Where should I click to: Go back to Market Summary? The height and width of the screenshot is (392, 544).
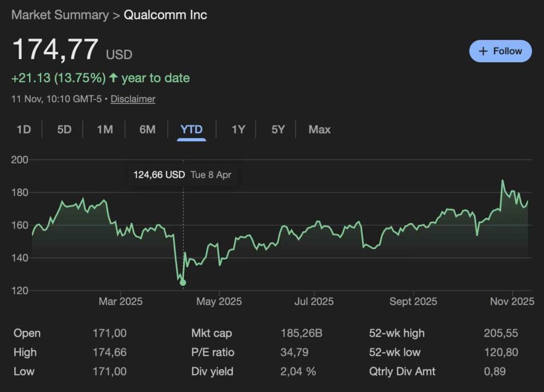(58, 15)
